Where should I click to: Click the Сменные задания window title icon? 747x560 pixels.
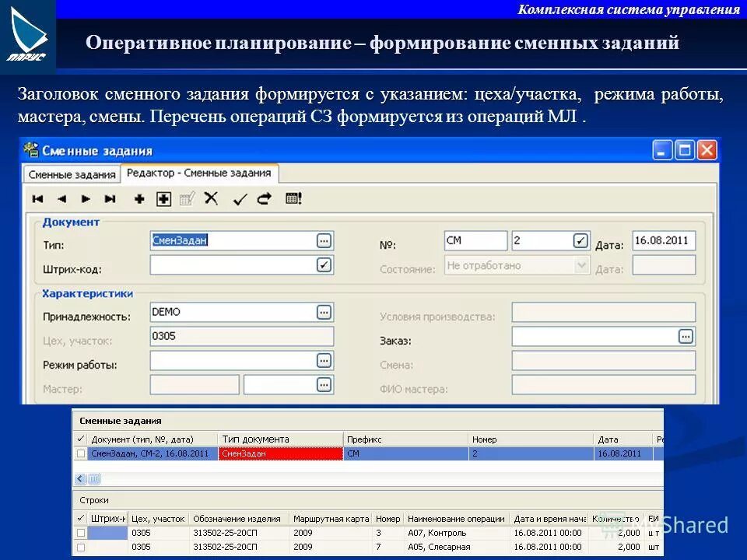point(31,150)
